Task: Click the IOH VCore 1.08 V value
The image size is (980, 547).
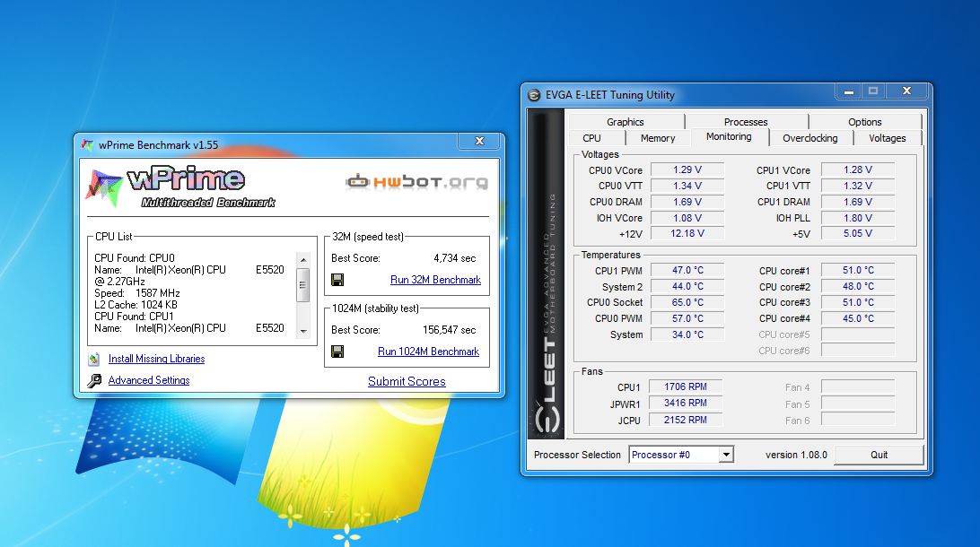Action: (687, 218)
